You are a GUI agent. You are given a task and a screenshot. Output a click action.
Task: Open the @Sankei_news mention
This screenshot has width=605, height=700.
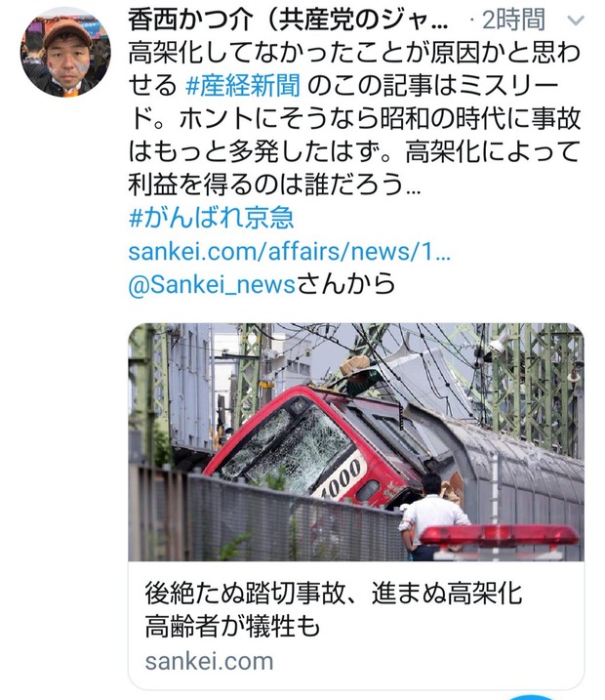[x=212, y=284]
